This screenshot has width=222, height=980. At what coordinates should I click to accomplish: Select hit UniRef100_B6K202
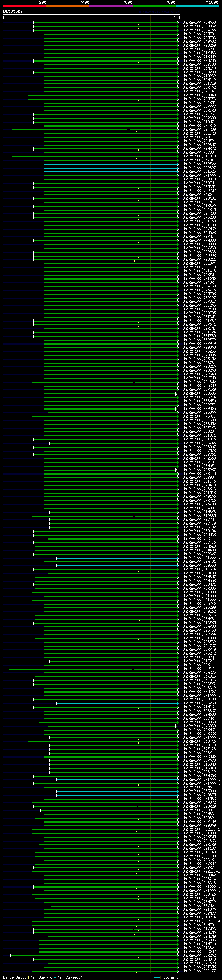[199, 955]
